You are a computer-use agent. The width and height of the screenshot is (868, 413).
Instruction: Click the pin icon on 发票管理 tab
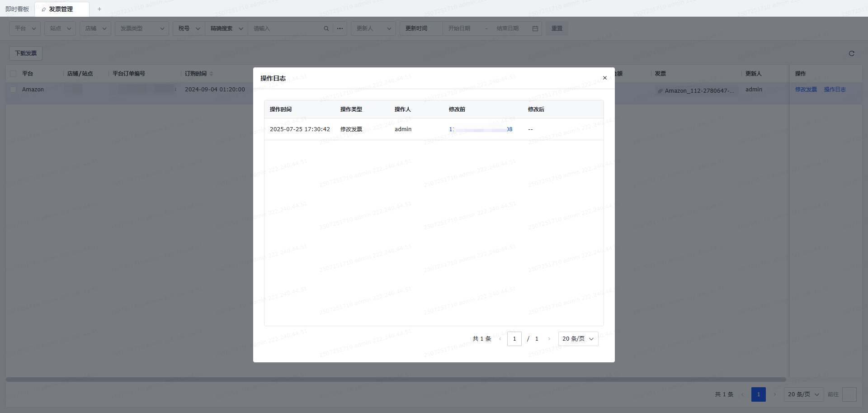coord(44,9)
